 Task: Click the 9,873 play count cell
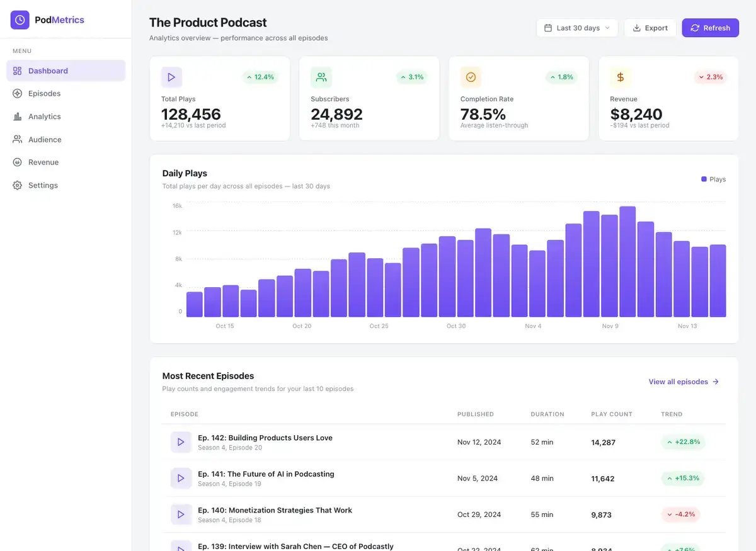[x=602, y=514]
